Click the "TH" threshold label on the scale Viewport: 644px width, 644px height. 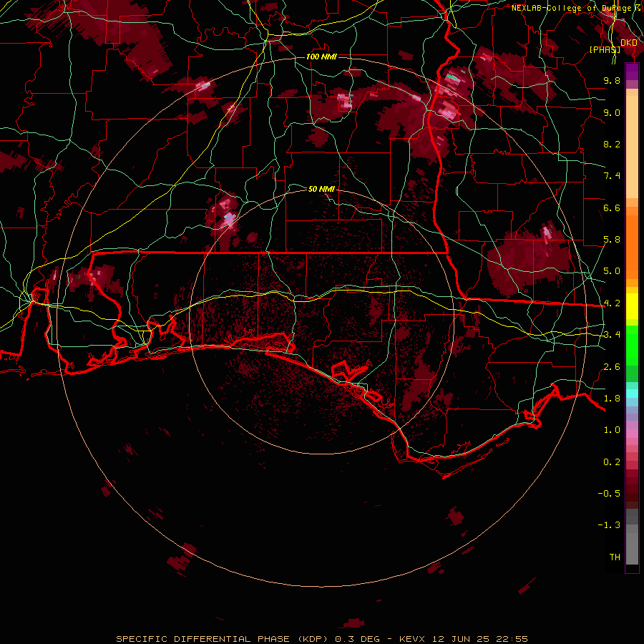click(615, 557)
